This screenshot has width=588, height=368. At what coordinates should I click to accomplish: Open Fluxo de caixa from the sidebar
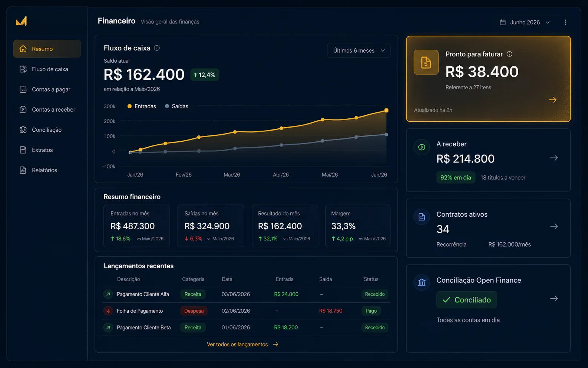coord(47,69)
